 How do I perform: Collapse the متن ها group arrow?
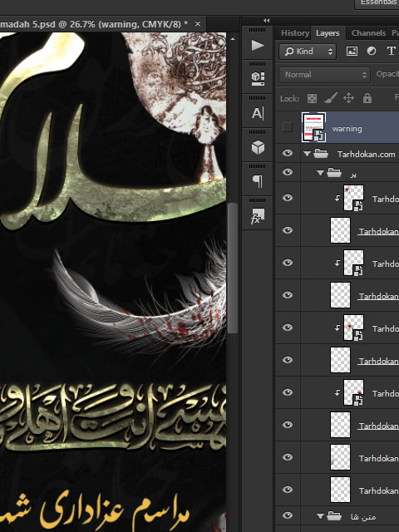[320, 516]
